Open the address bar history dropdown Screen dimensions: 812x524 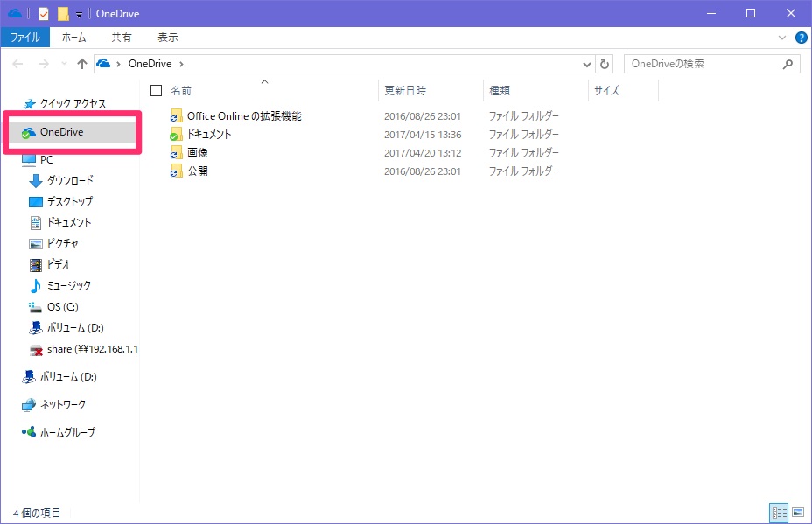point(587,64)
